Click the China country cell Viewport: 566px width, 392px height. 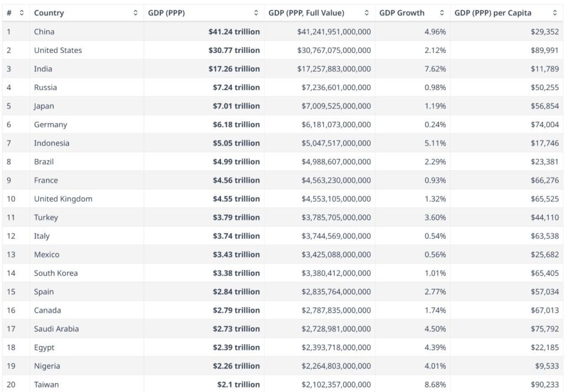point(44,32)
